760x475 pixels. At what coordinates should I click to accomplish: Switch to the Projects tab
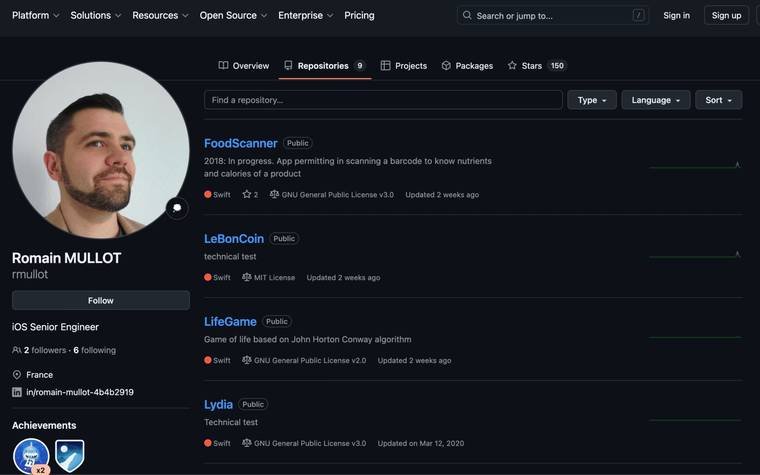click(x=404, y=65)
